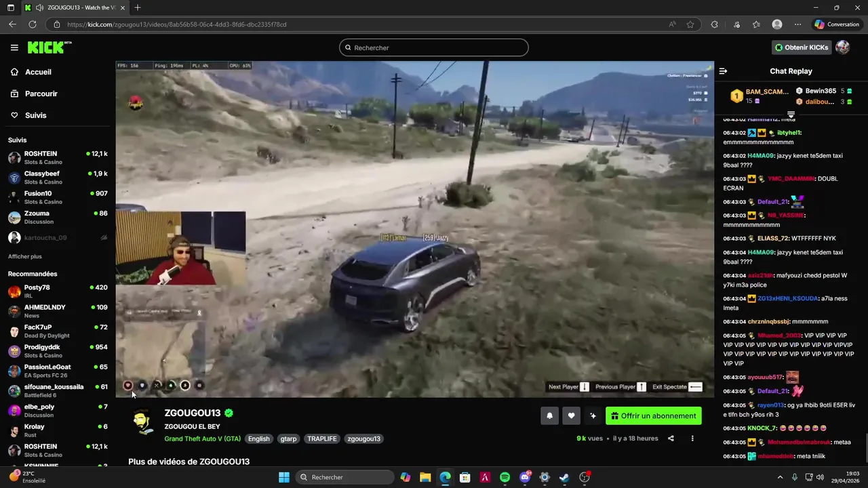The width and height of the screenshot is (868, 488).
Task: Open recommended channel Prodigyddk
Action: [58, 351]
